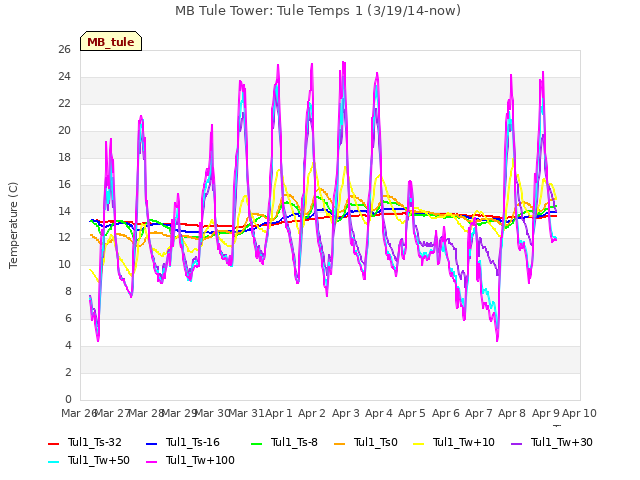Click the Apr 4 x-axis tick label
Screen dimensions: 640x480
click(379, 413)
